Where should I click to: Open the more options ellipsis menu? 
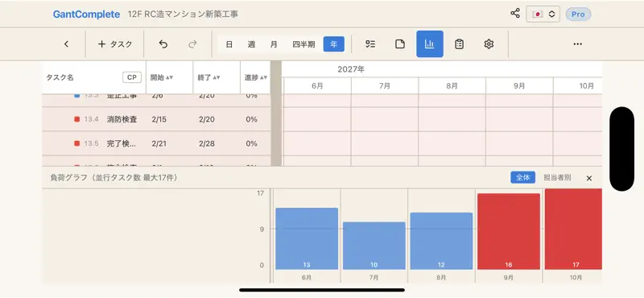pyautogui.click(x=577, y=44)
